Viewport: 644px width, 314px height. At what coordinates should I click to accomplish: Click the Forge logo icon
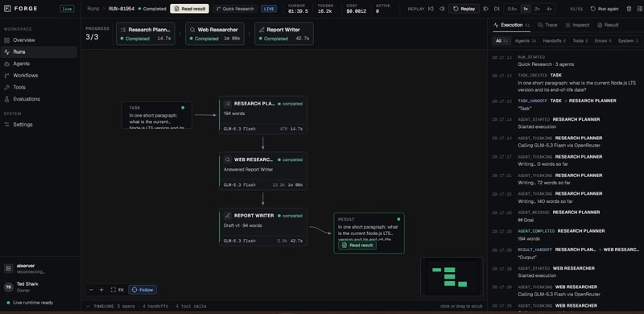[7, 9]
